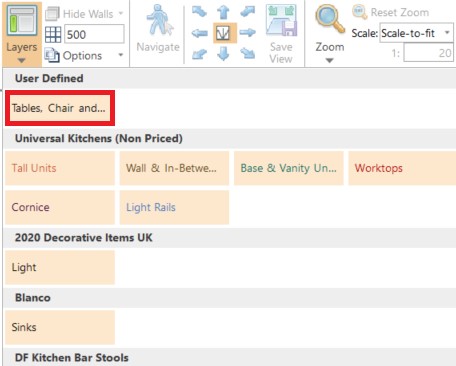The image size is (456, 366).
Task: Click the DF Kitchen Bar Stools header
Action: [x=230, y=357]
